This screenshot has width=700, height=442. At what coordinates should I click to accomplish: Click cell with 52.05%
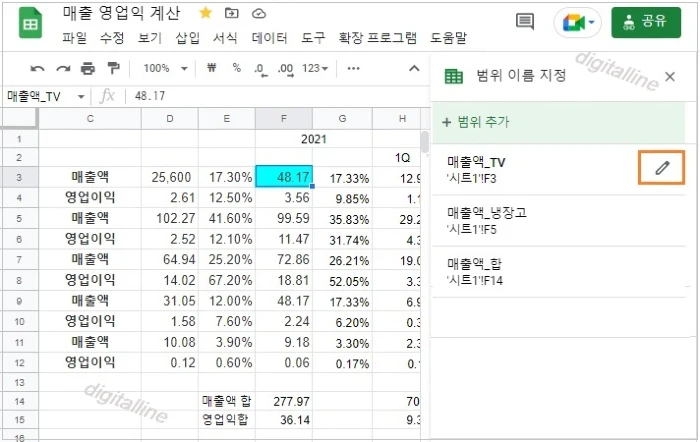point(342,280)
